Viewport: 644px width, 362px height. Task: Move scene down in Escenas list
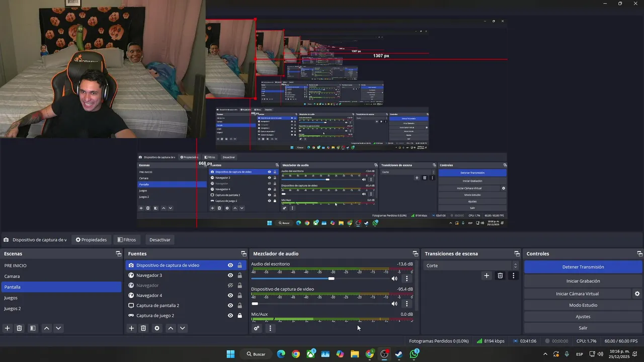tap(58, 328)
